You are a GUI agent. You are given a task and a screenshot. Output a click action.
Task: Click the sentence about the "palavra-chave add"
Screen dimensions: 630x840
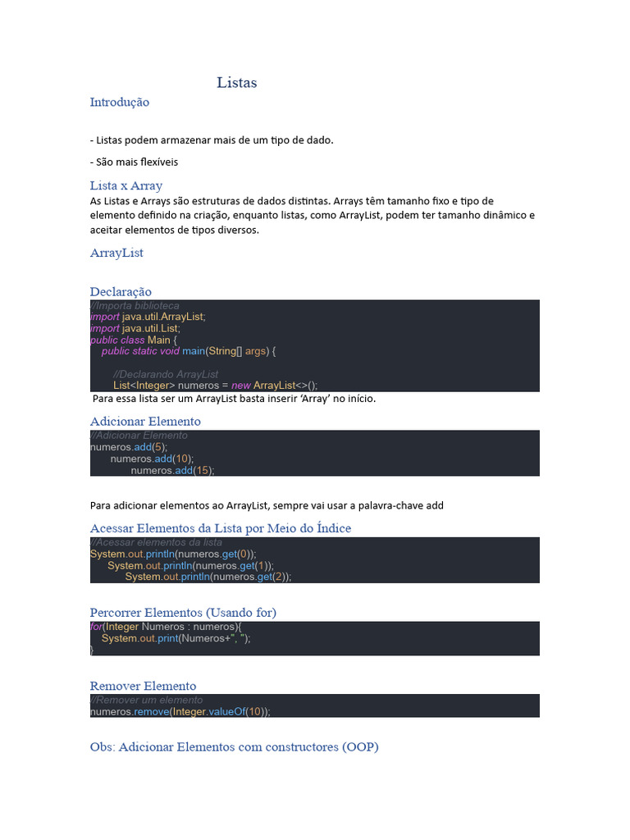click(267, 505)
